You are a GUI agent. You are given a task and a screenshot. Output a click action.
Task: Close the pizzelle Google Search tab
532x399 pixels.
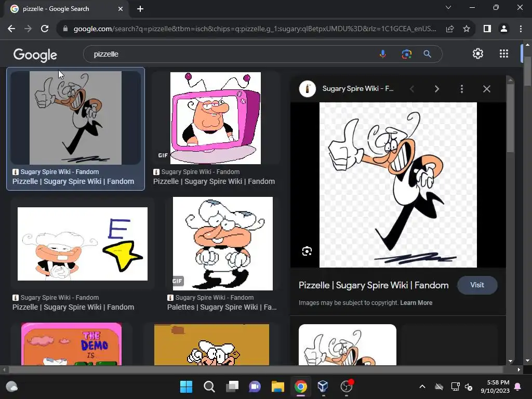tap(121, 9)
